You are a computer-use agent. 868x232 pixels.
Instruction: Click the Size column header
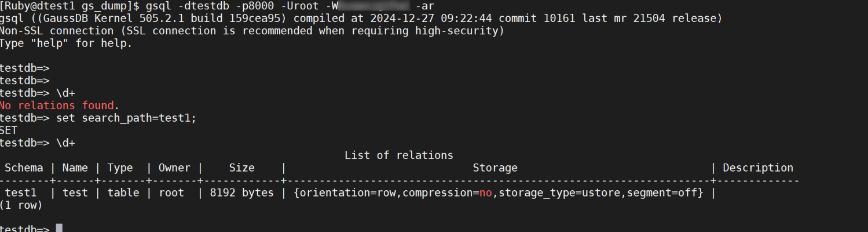[241, 168]
